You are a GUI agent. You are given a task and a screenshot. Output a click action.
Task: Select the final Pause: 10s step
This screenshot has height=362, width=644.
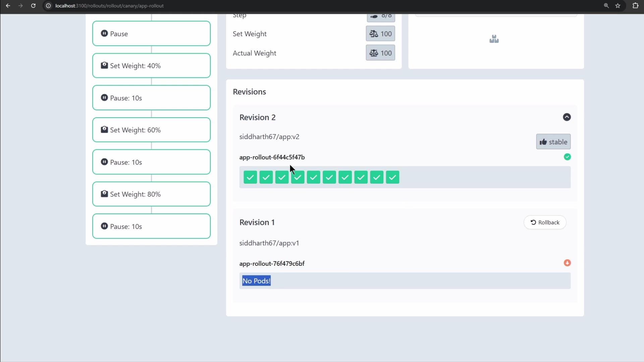point(151,226)
